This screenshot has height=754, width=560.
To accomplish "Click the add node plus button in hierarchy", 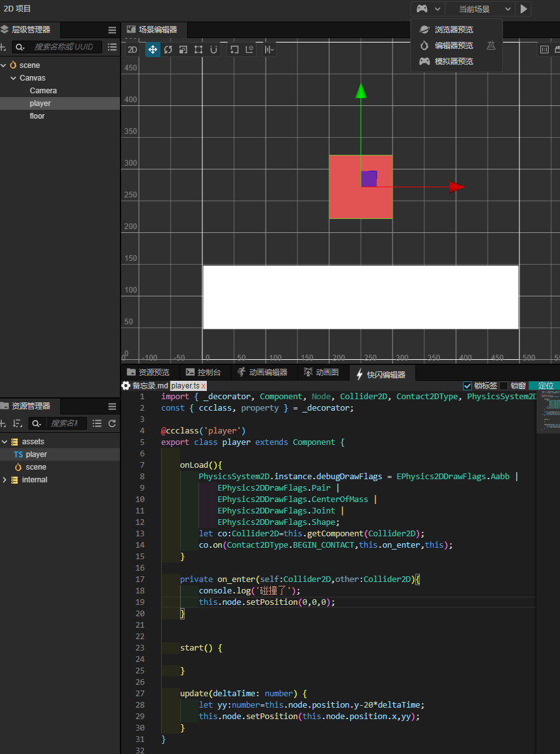I will tap(3, 46).
